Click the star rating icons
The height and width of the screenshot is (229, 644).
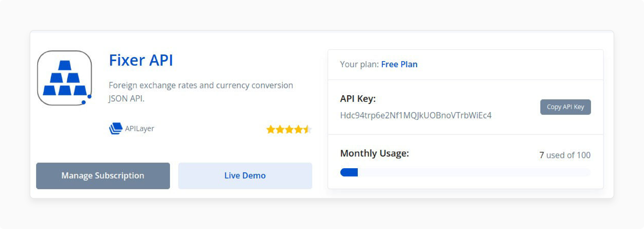pyautogui.click(x=289, y=129)
